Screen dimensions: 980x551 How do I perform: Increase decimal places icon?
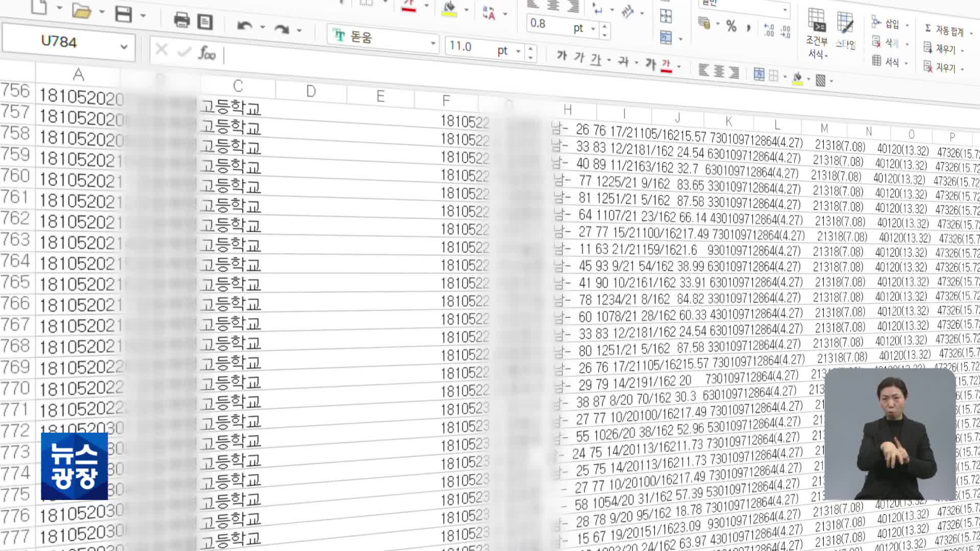pos(769,30)
